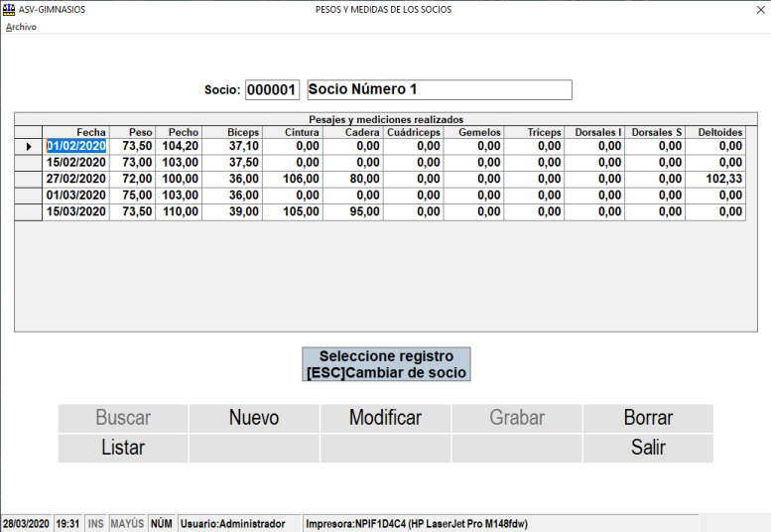Select row indicator arrow for 01/02/2020
The image size is (771, 532).
pos(29,147)
